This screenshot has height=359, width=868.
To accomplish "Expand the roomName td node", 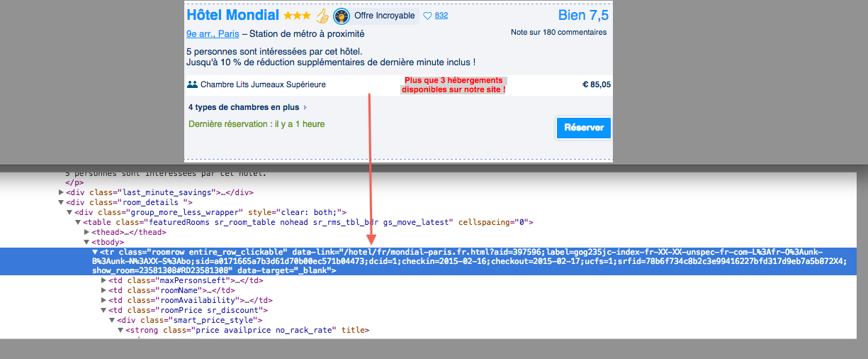I will pyautogui.click(x=103, y=290).
